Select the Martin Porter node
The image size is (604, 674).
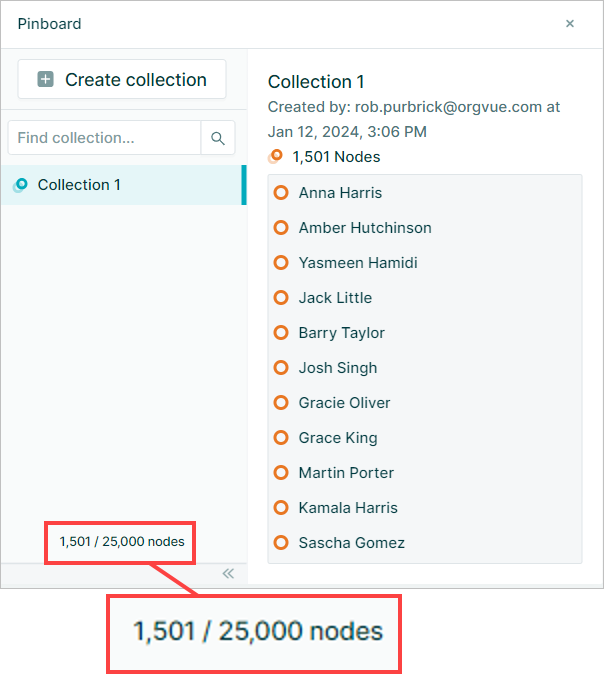point(346,473)
